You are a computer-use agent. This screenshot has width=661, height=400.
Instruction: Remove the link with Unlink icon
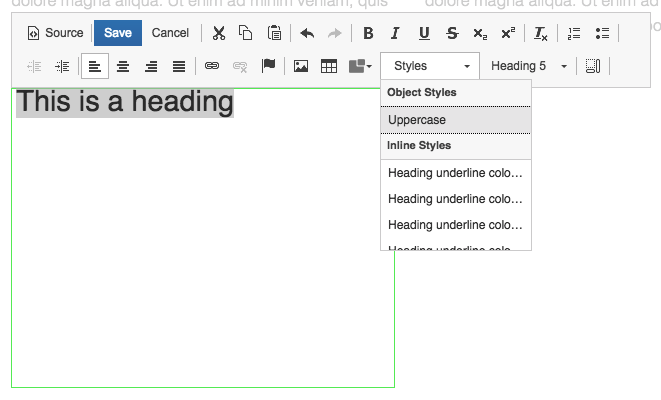tap(240, 66)
